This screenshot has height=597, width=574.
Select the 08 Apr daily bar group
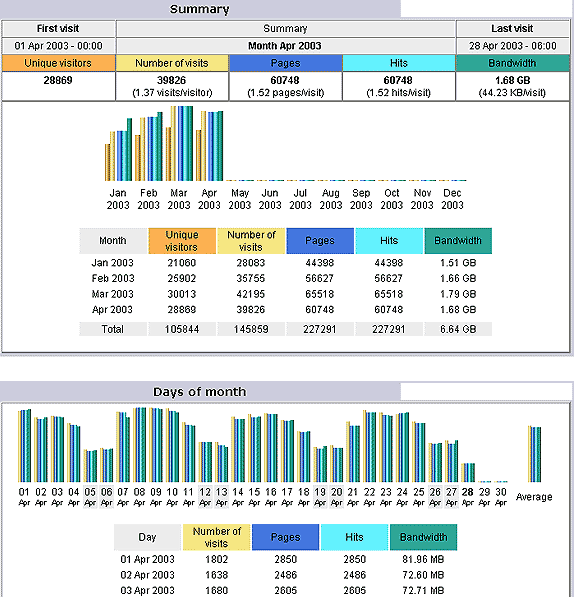tap(139, 445)
